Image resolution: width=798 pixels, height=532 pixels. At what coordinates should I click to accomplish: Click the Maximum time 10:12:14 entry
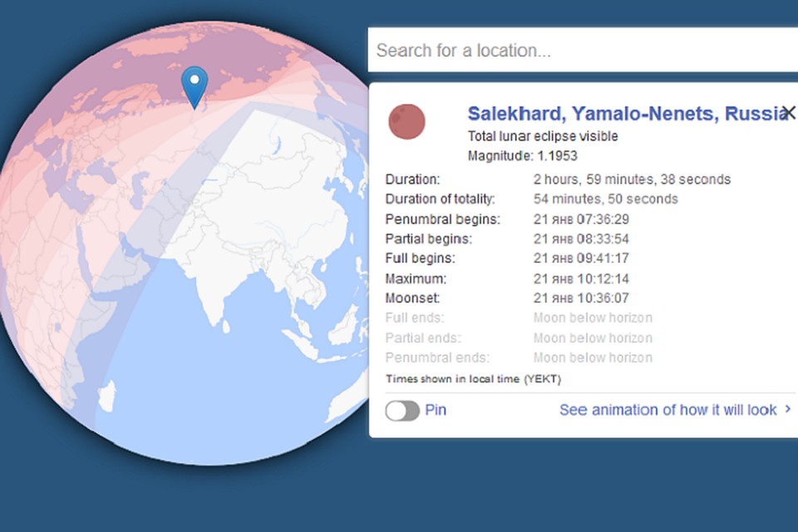coord(581,278)
